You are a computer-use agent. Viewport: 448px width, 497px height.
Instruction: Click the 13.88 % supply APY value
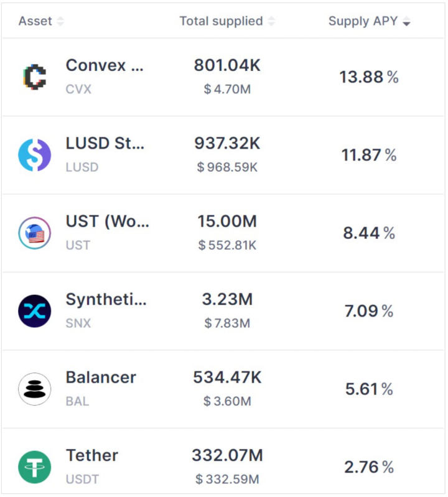pos(369,77)
